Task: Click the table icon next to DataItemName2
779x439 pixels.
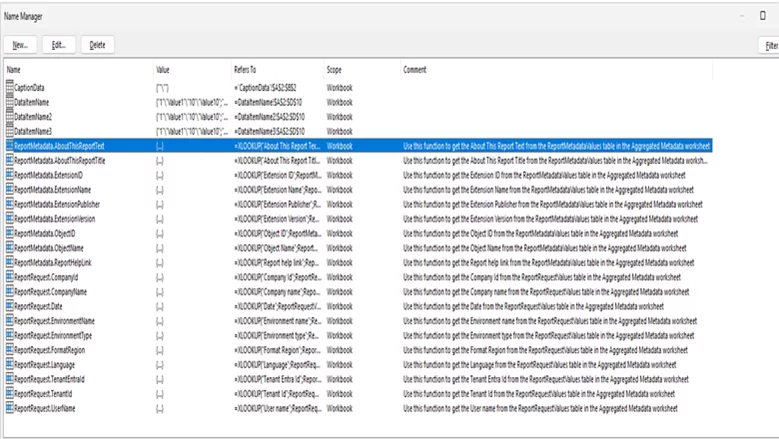Action: pos(9,117)
